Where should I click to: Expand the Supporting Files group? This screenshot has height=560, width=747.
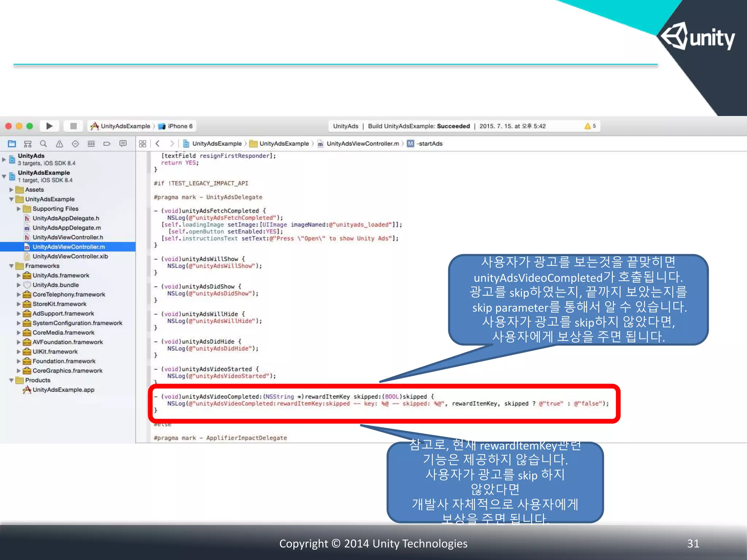19,209
